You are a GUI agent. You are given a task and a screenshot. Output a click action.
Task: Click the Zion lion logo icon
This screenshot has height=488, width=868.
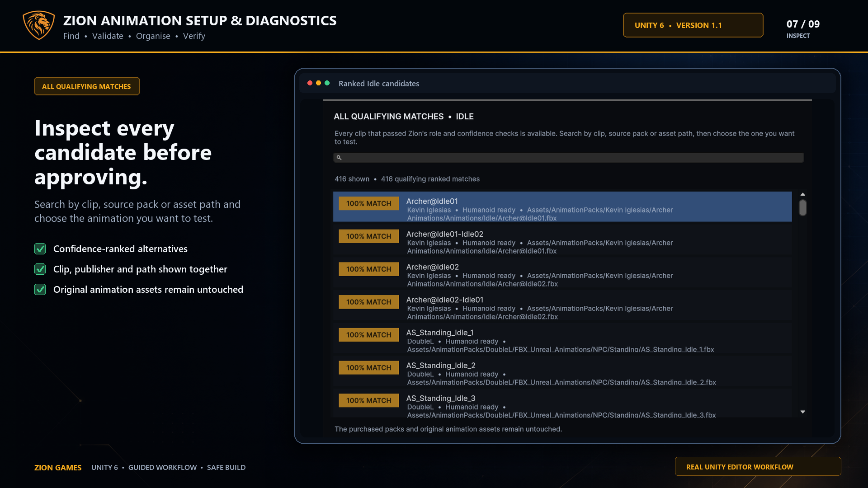pos(39,25)
